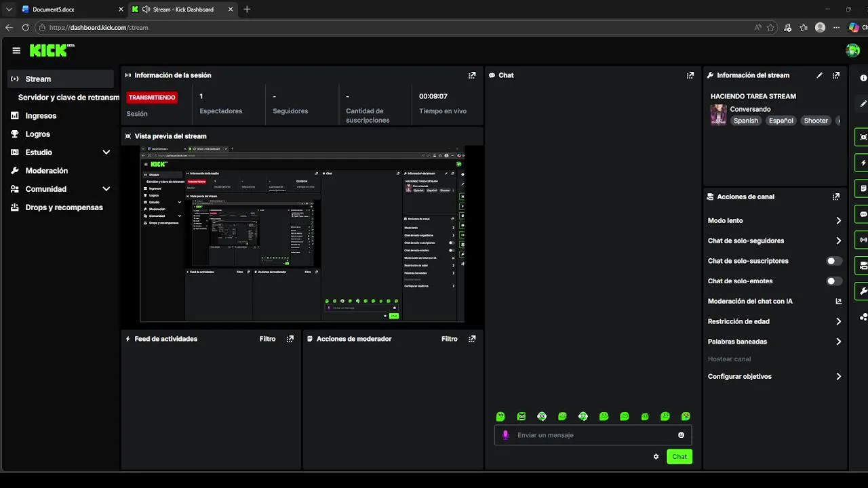Click the 00:09:07 live time value
The image size is (868, 488).
pos(433,96)
